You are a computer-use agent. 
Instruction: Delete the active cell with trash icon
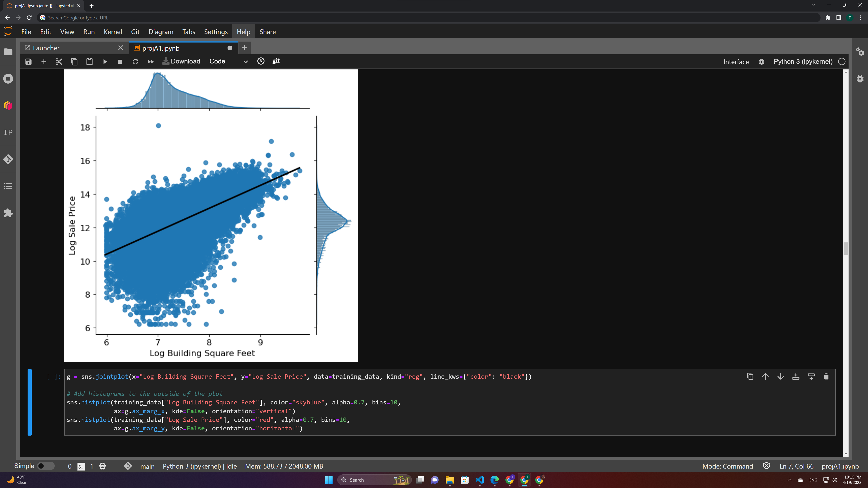[826, 377]
